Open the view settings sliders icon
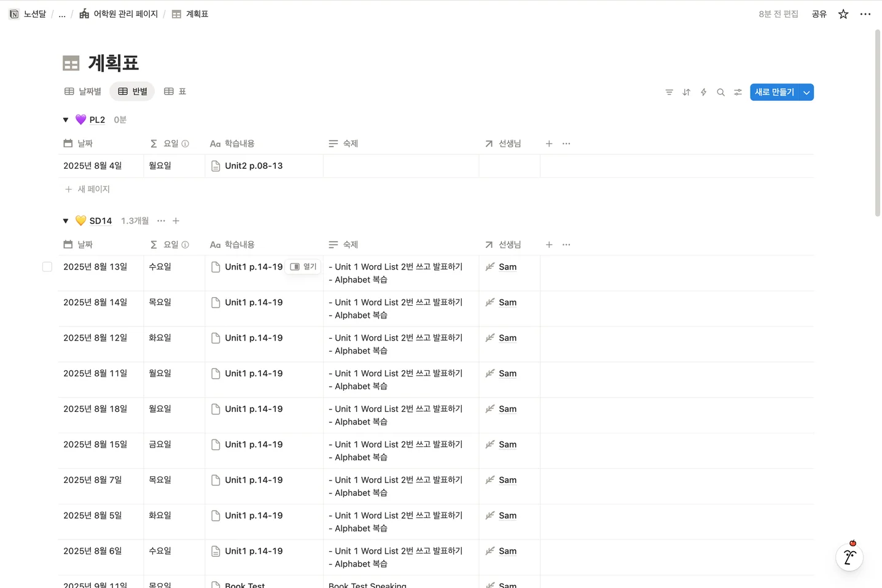The image size is (882, 588). tap(738, 92)
